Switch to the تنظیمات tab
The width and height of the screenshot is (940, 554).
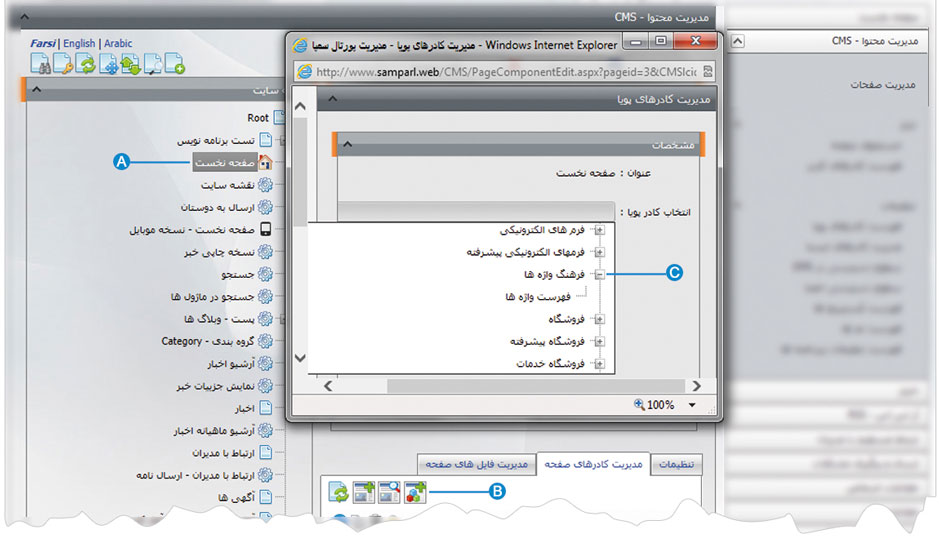click(x=677, y=464)
